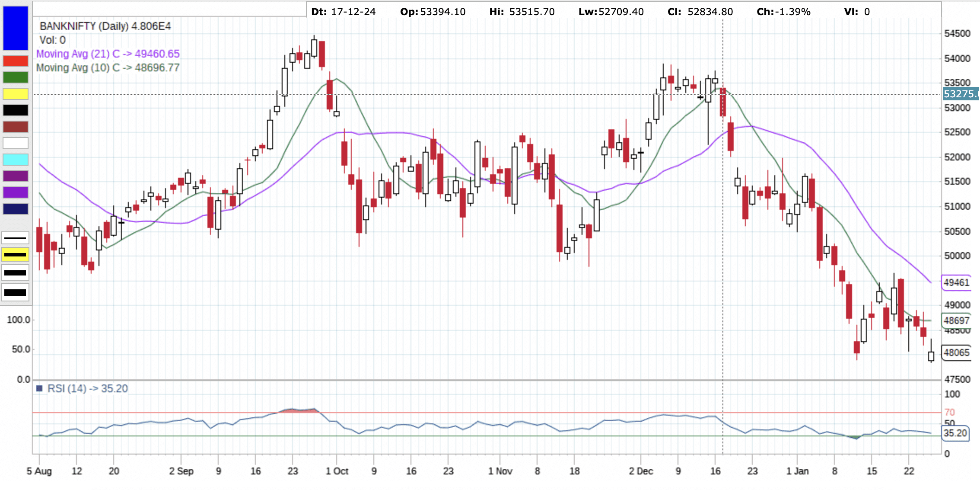Click the Moving Avg (10) legend label
This screenshot has height=490, width=980.
click(x=108, y=67)
